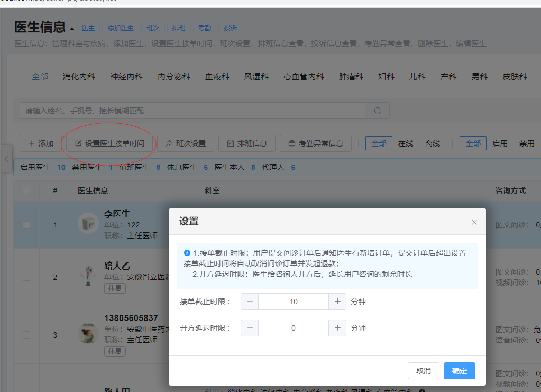Open 班次设置 button
This screenshot has height=392, width=541.
pos(186,143)
